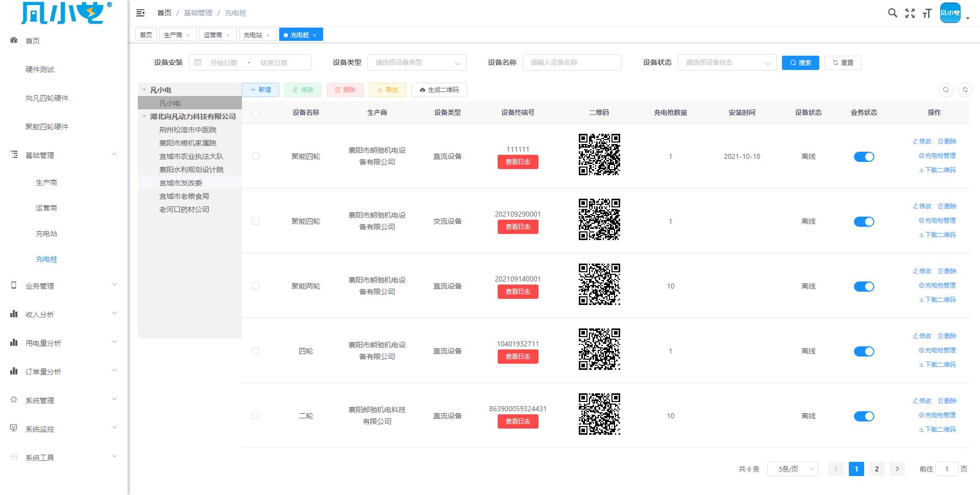Disable the business status toggle on first row
The height and width of the screenshot is (495, 980).
(x=864, y=157)
